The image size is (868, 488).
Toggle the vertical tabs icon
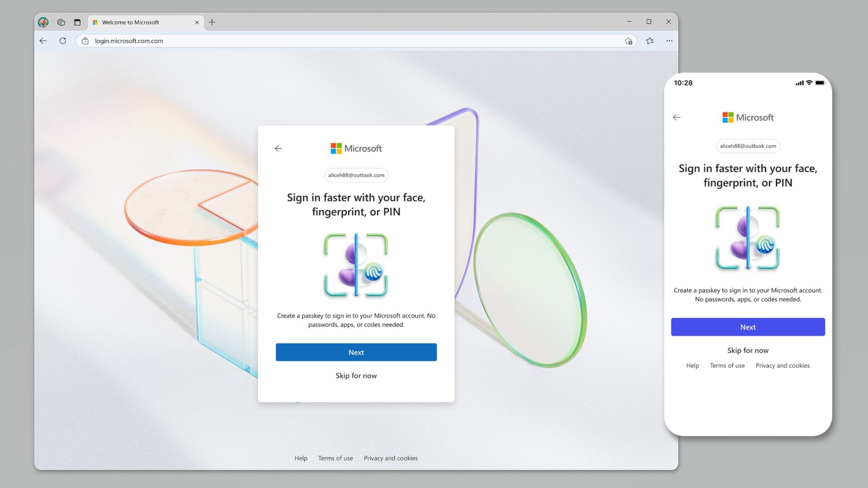77,22
